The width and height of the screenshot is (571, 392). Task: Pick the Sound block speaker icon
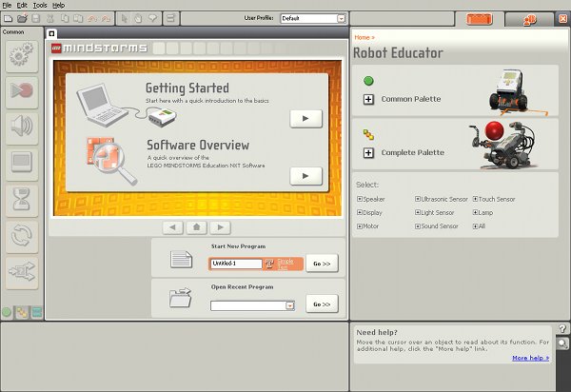click(22, 128)
